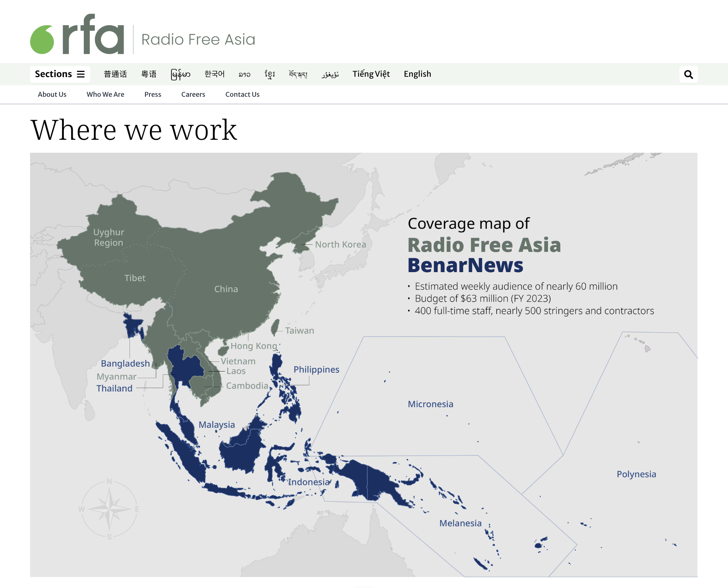Screen dimensions: 728x588
Task: Click the Micronesia region label
Action: coord(430,404)
